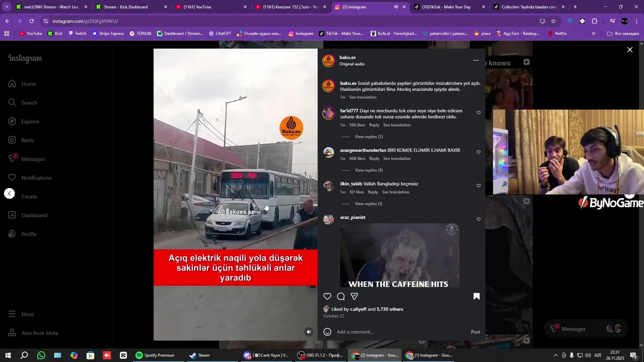Open Notifications heart in sidebar

pos(30,177)
